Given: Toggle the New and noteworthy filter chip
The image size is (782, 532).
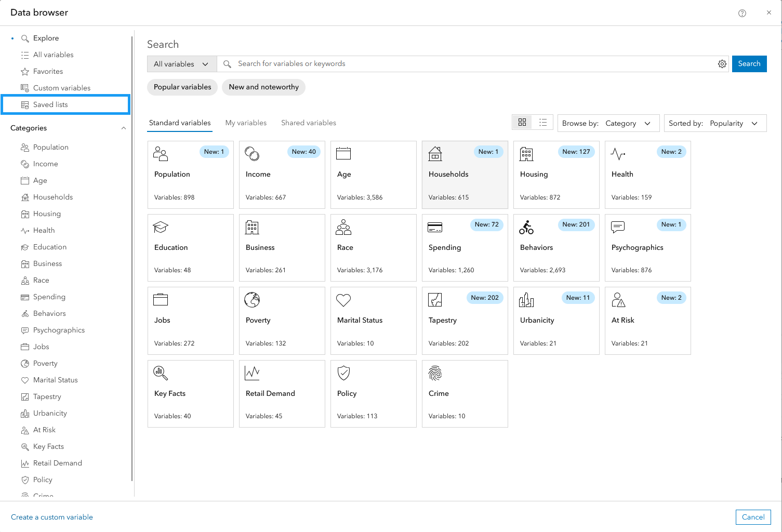Looking at the screenshot, I should coord(263,87).
